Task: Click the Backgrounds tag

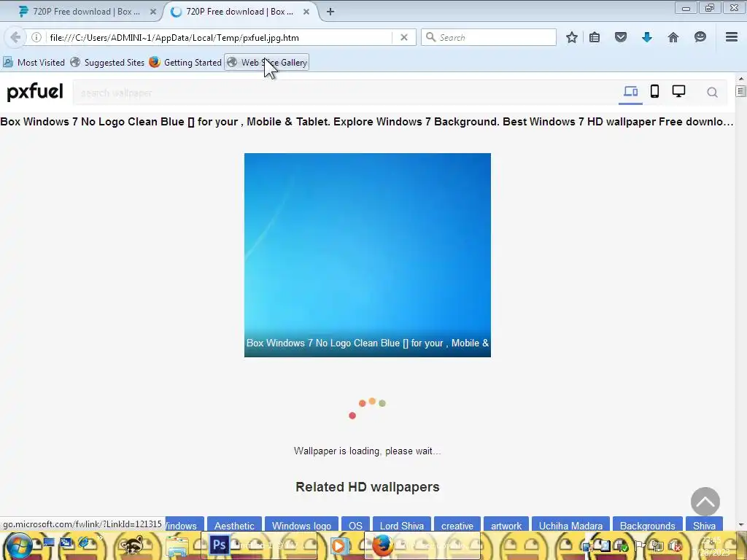Action: [x=648, y=525]
